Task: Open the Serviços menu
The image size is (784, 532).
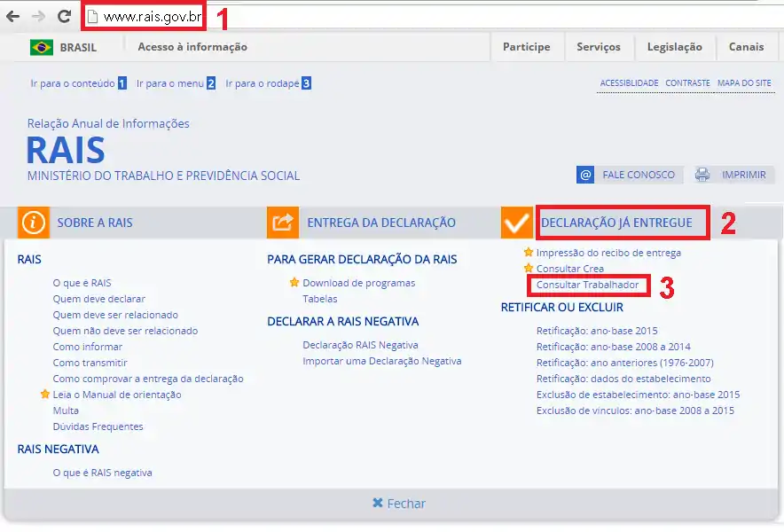Action: 599,47
